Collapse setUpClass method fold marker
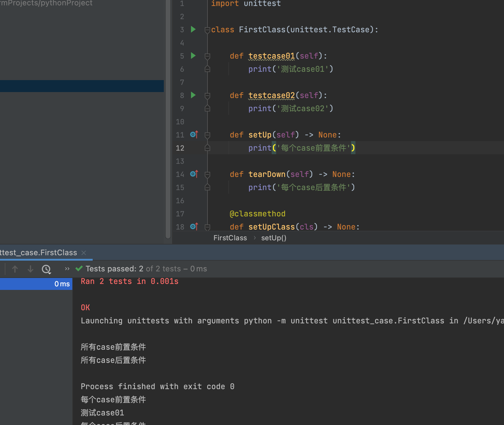Viewport: 504px width, 425px height. [x=207, y=227]
